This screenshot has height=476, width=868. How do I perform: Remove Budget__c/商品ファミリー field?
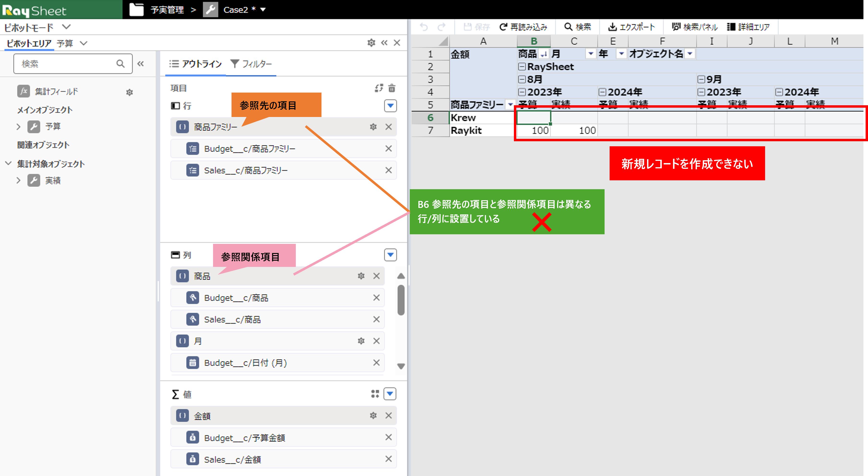pos(388,149)
